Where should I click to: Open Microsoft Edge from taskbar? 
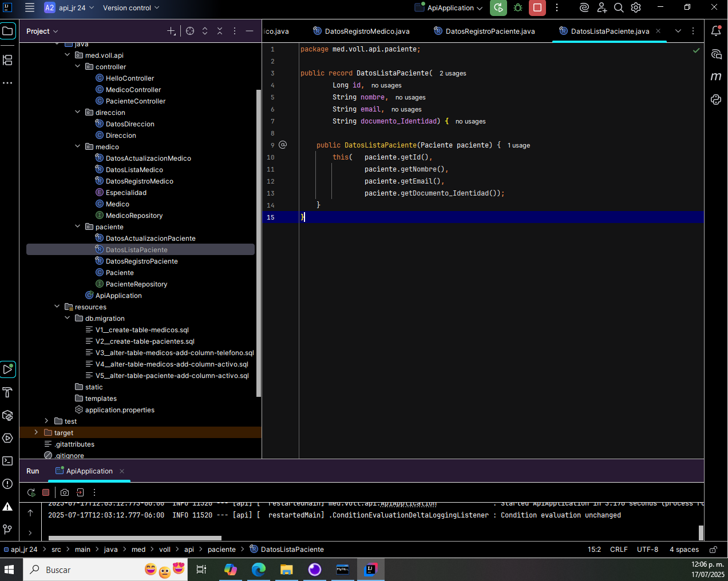click(259, 570)
